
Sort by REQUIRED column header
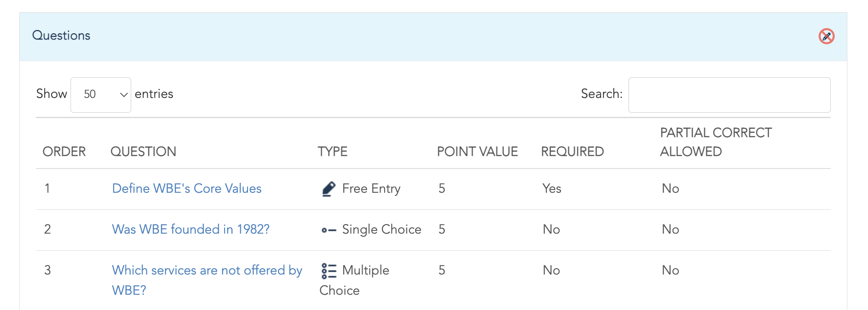[x=572, y=151]
